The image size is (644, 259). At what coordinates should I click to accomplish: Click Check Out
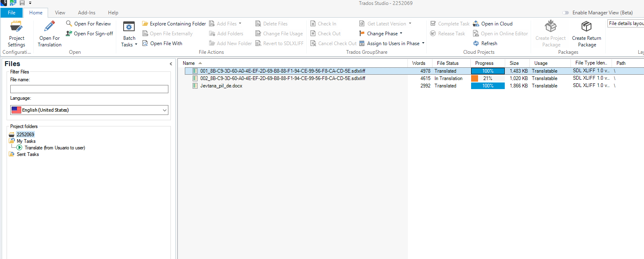click(x=325, y=34)
